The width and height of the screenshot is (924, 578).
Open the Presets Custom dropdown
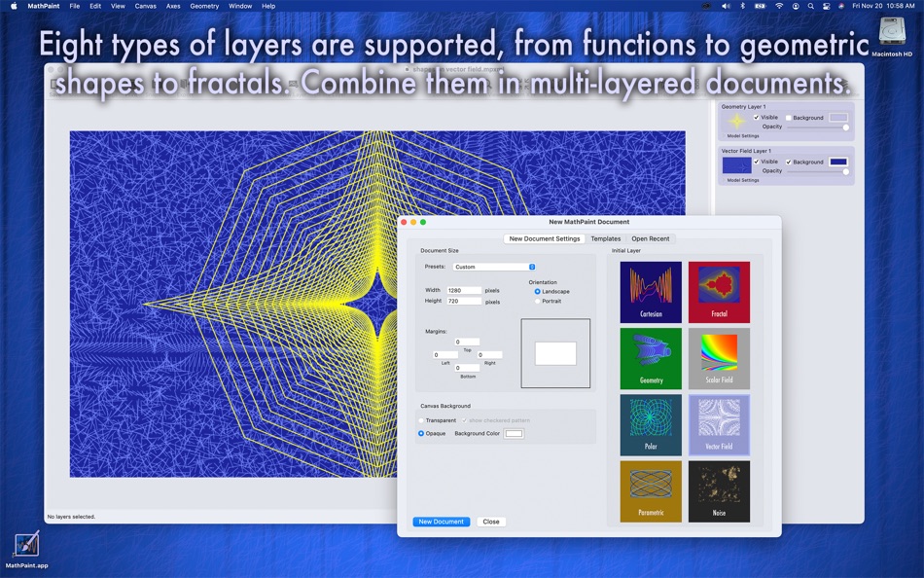point(494,267)
